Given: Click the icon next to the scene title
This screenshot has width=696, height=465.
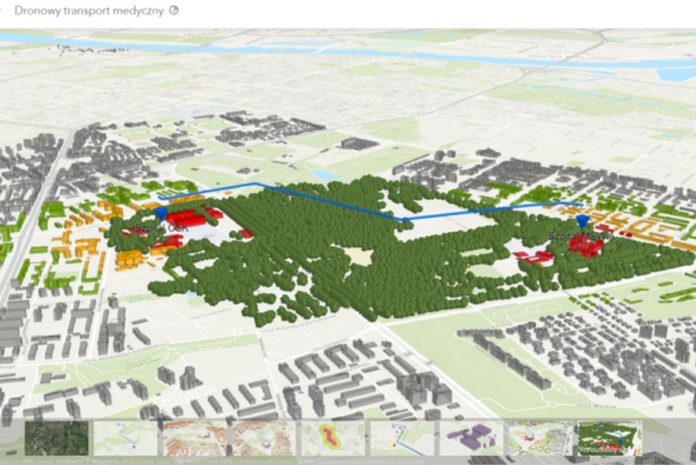Looking at the screenshot, I should [x=175, y=10].
